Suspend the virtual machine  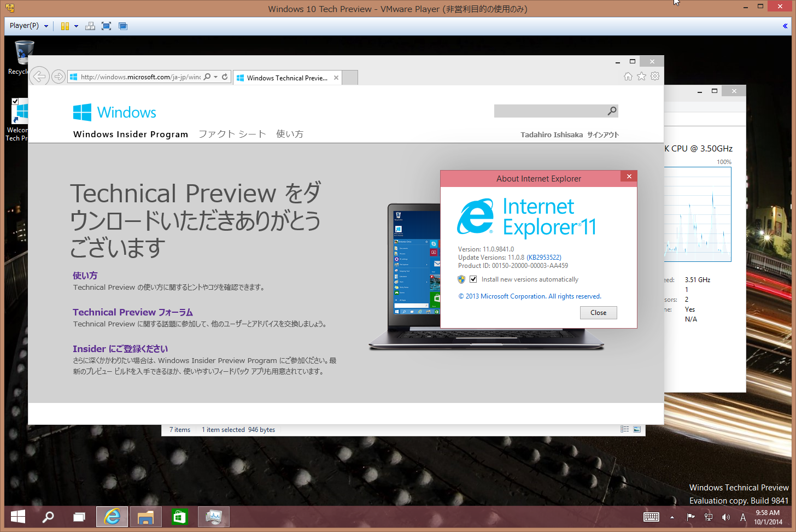[64, 26]
